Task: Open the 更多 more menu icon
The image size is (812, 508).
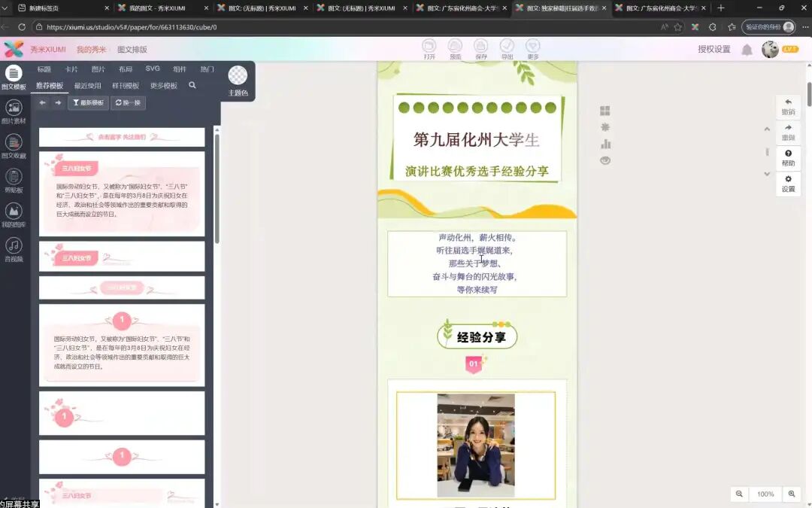Action: tap(533, 49)
